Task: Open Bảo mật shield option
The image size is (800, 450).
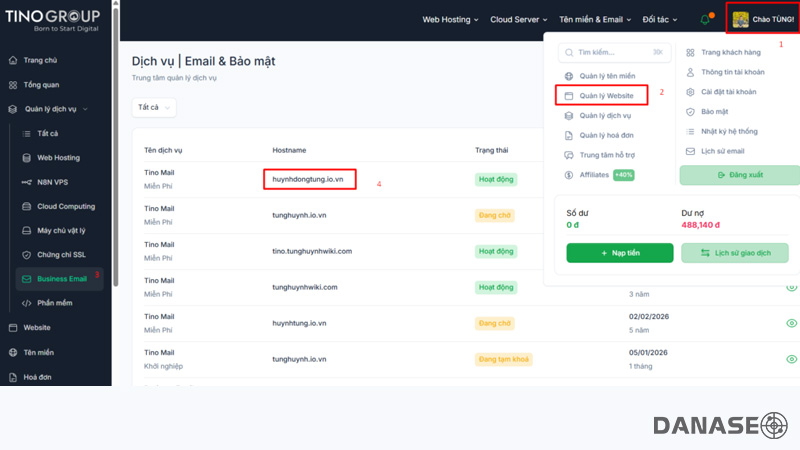Action: point(689,111)
